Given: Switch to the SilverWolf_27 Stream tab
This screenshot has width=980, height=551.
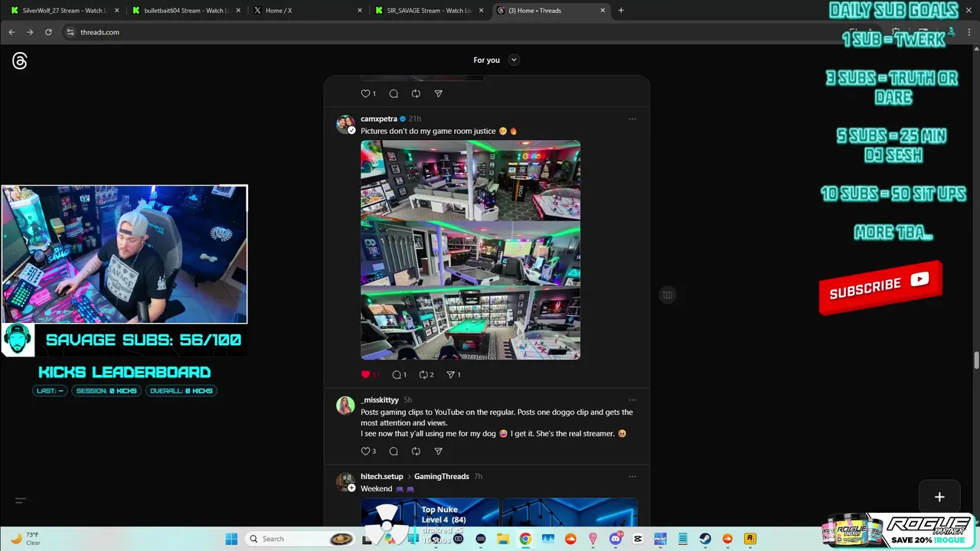Looking at the screenshot, I should point(64,11).
